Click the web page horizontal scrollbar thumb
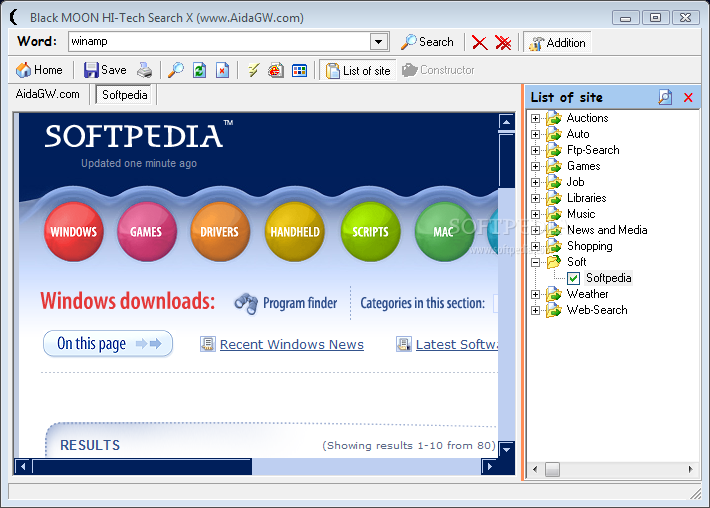Image resolution: width=710 pixels, height=508 pixels. pos(142,466)
